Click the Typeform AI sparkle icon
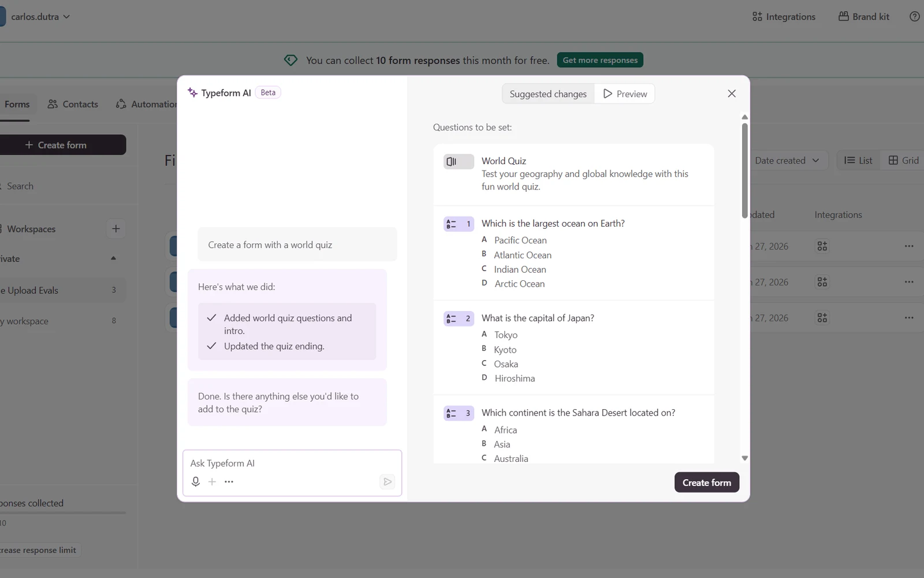Image resolution: width=924 pixels, height=578 pixels. coord(193,92)
